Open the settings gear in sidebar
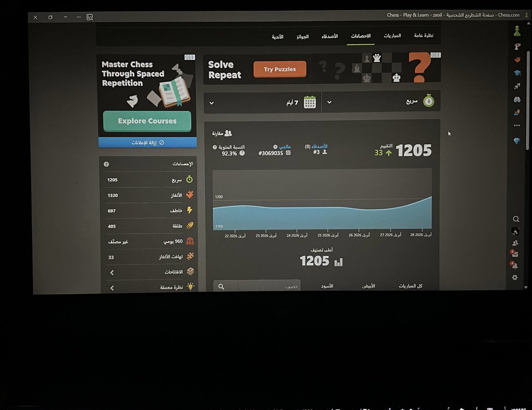 514,277
